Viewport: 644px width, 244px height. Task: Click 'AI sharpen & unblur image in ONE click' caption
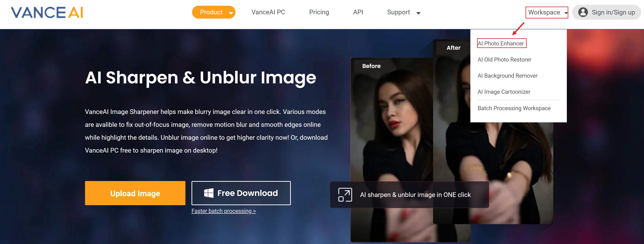click(x=415, y=195)
